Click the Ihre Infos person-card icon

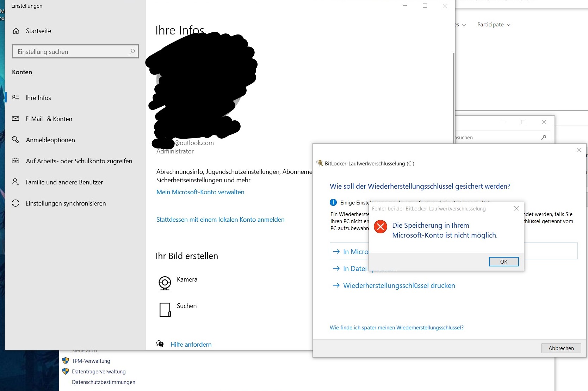point(16,97)
